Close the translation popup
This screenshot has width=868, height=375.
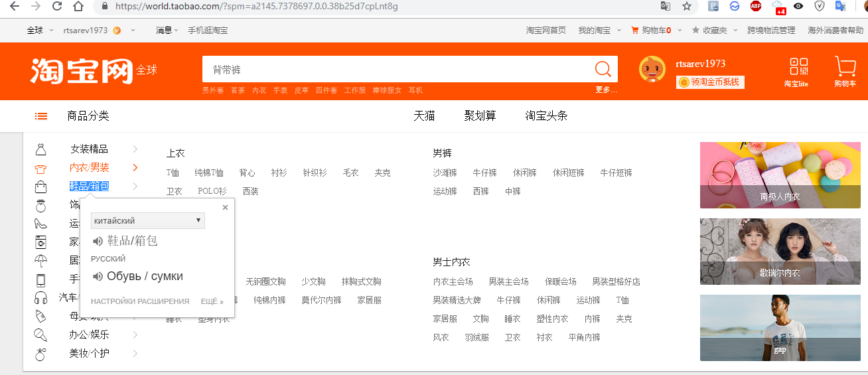click(x=225, y=208)
